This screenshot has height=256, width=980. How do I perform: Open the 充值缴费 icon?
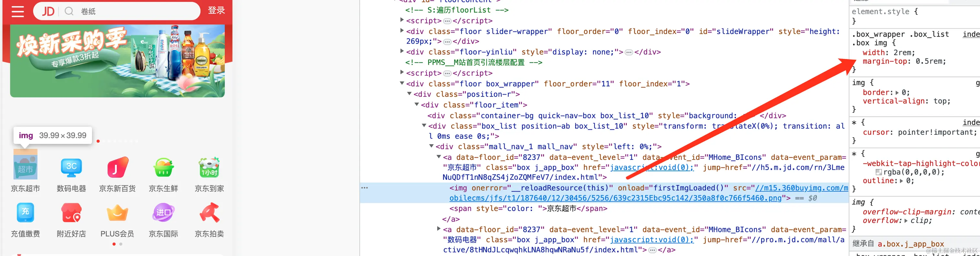[x=26, y=213]
